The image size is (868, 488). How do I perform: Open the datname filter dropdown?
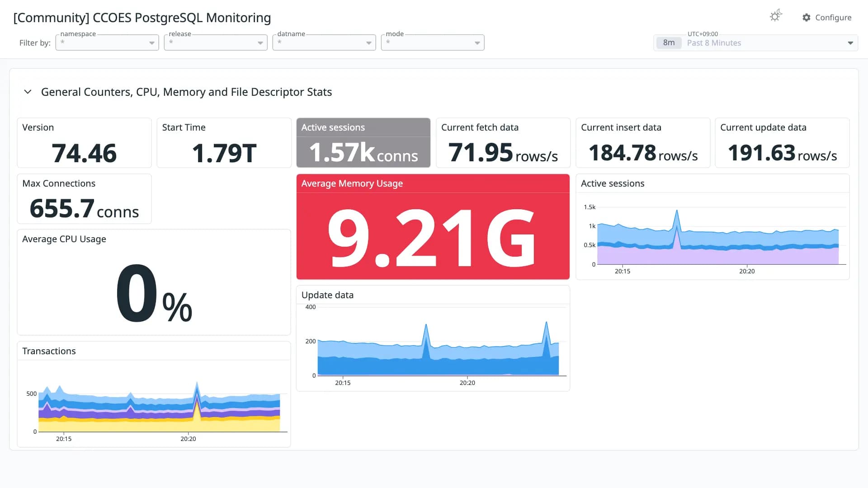tap(324, 42)
